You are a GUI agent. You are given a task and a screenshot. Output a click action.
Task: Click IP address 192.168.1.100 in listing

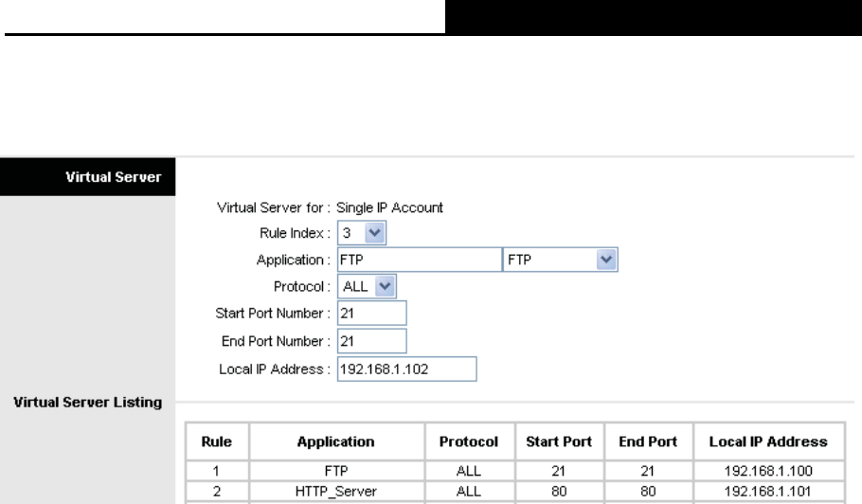tap(768, 471)
